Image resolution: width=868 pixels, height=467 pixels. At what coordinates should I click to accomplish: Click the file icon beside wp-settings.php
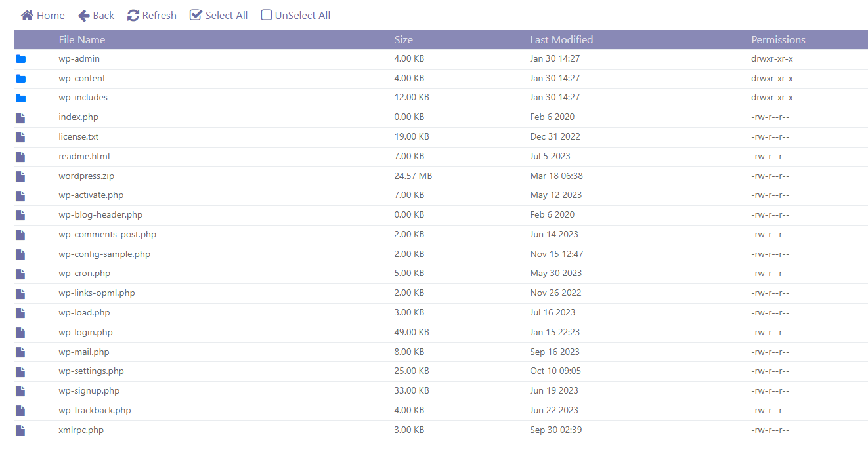point(20,372)
